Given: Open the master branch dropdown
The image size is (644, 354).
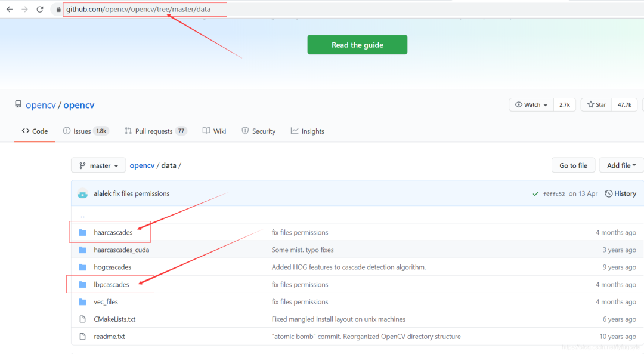Looking at the screenshot, I should point(98,165).
